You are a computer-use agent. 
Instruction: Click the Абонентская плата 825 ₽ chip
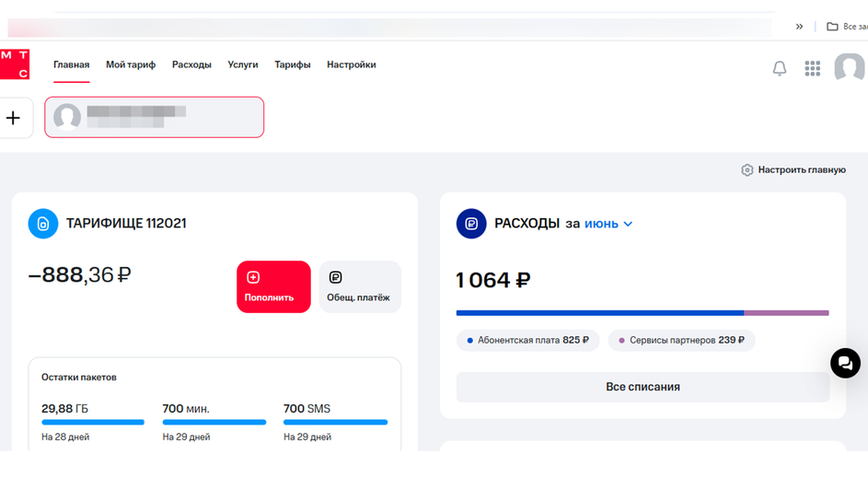point(527,340)
